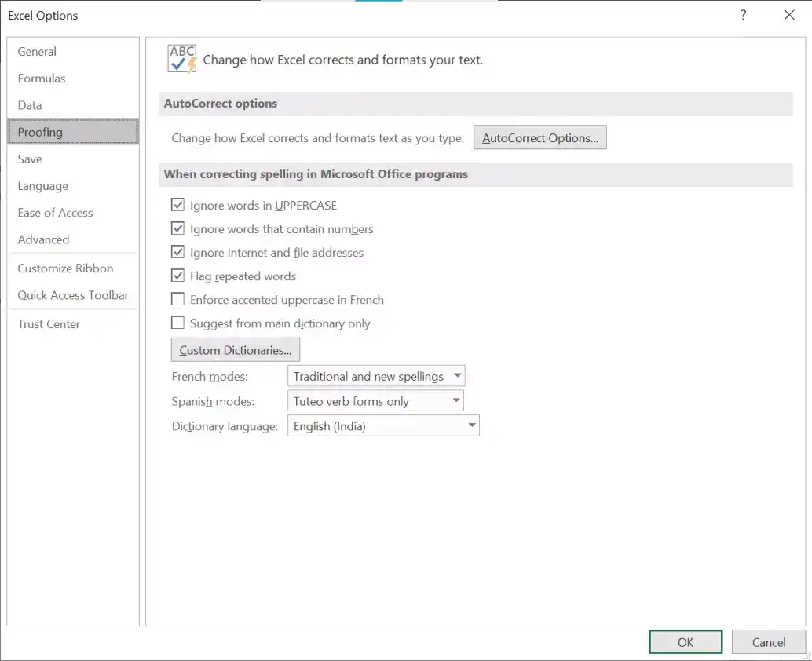Click the Help question mark icon
Image resolution: width=812 pixels, height=661 pixels.
743,15
